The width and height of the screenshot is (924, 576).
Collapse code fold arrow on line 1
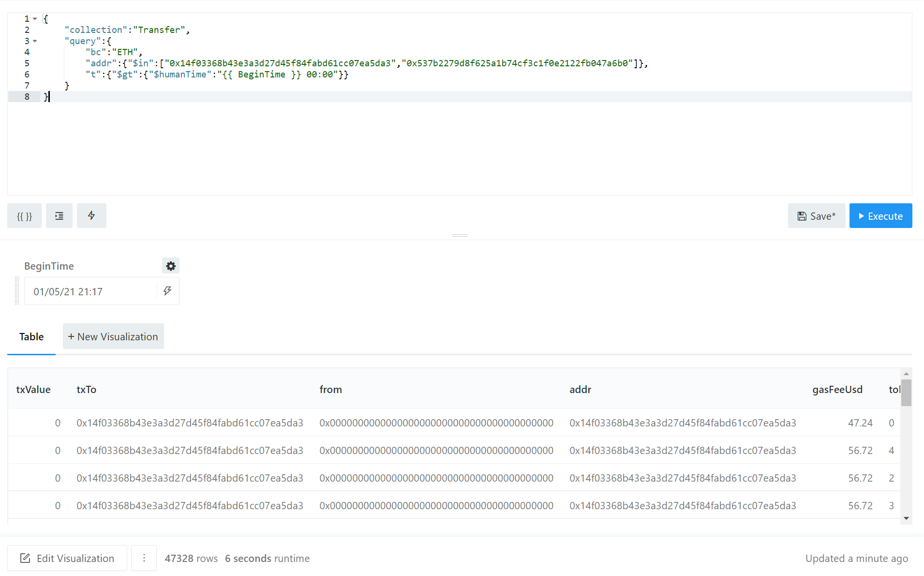35,19
